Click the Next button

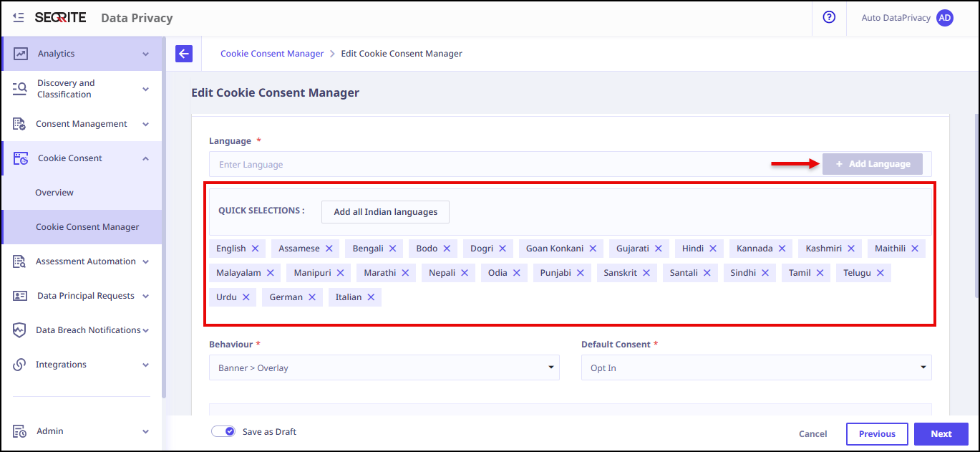coord(941,434)
